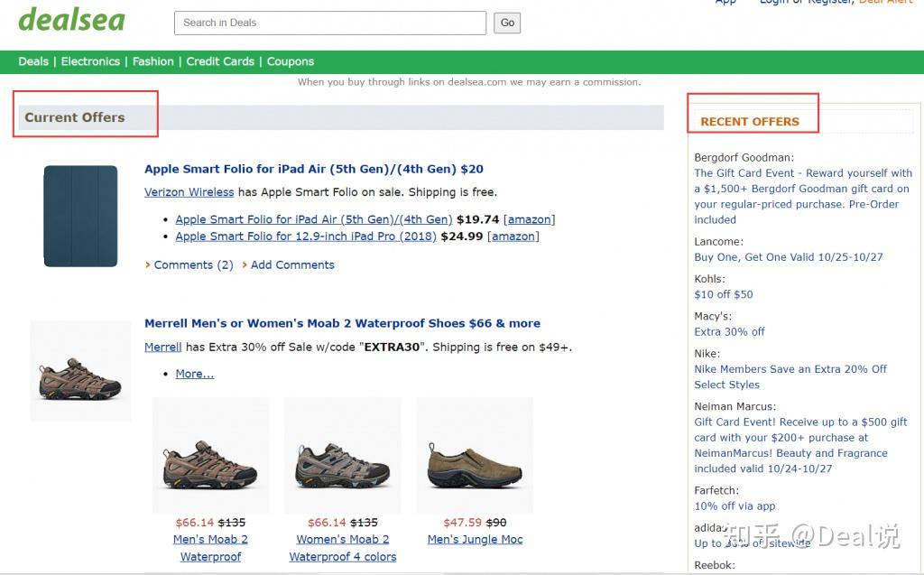Navigate to the Coupons page
924x575 pixels.
(291, 61)
